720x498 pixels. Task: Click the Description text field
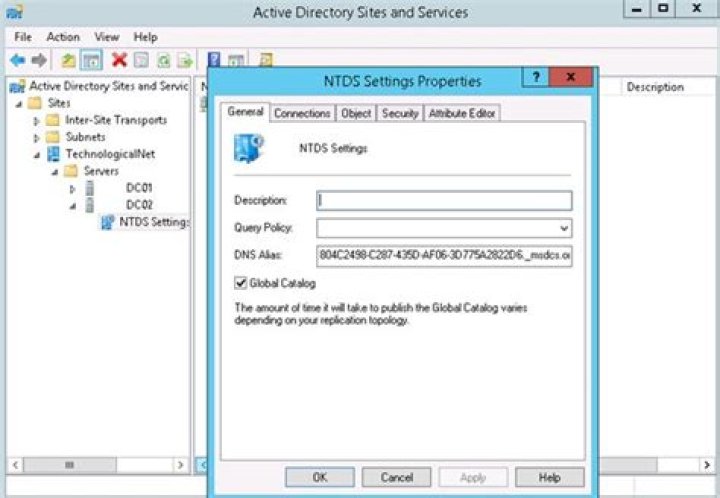click(x=444, y=200)
